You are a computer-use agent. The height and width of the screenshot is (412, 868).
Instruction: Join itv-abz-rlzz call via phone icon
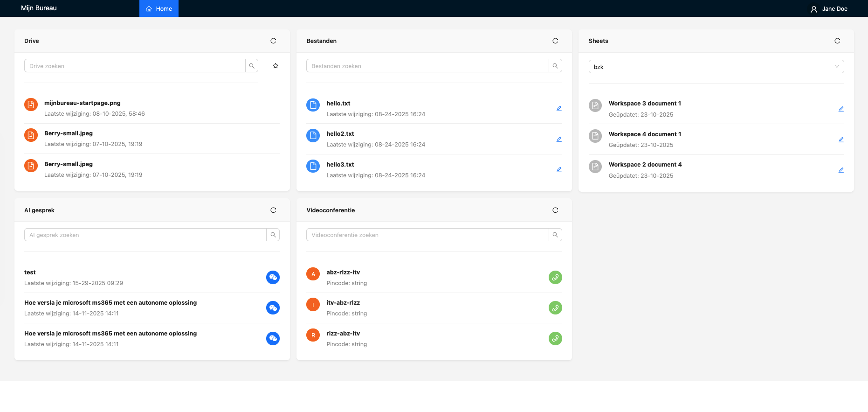click(x=555, y=308)
